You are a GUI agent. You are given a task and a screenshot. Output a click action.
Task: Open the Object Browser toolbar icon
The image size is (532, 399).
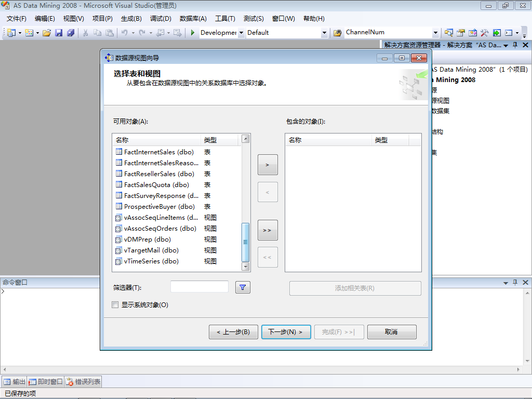click(473, 33)
